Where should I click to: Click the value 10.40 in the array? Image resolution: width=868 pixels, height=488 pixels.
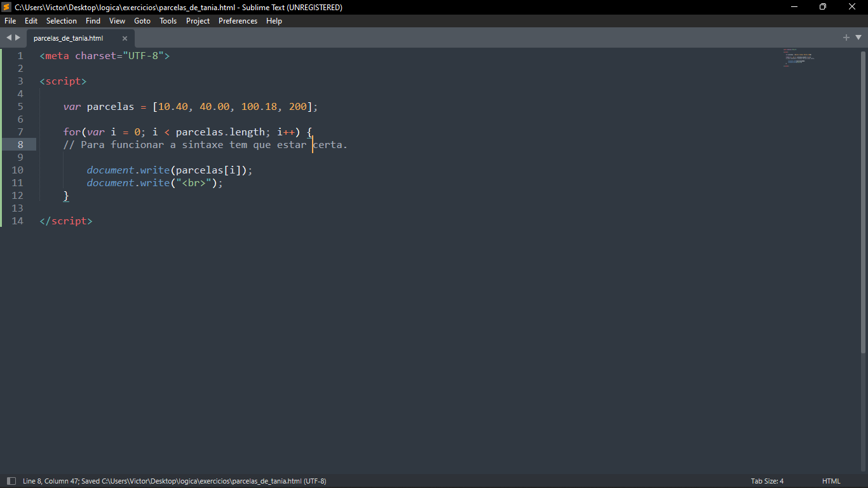point(173,107)
